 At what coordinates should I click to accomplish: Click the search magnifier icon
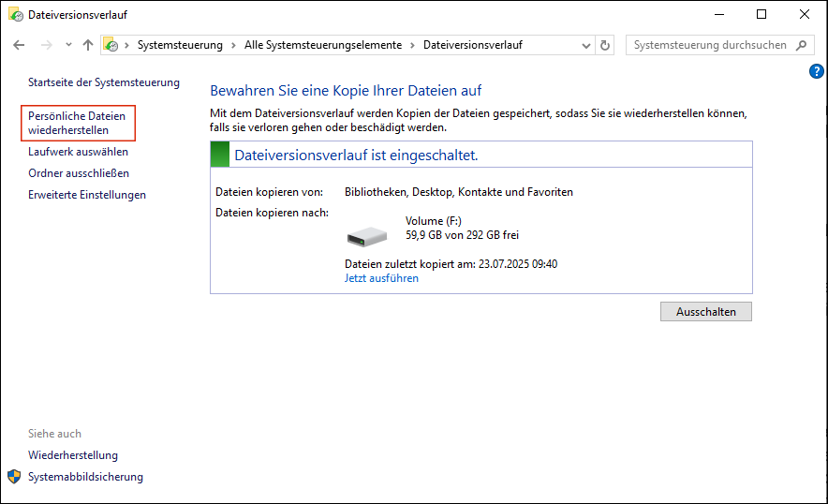click(x=802, y=45)
